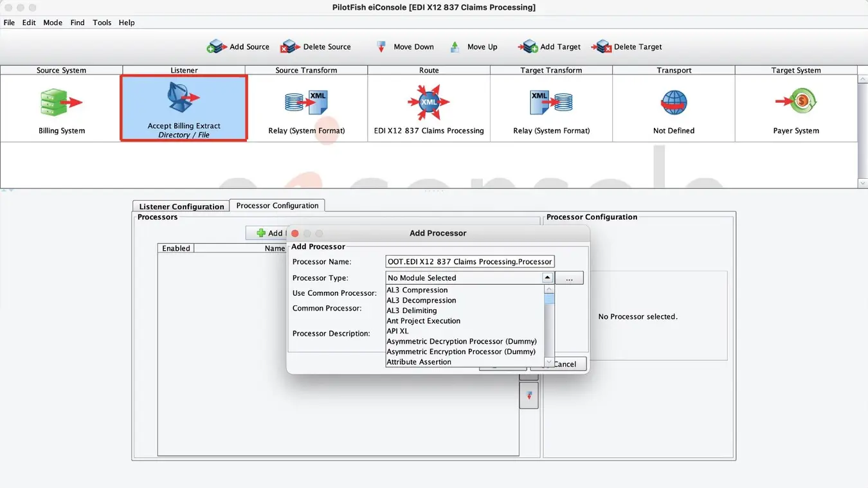Select the Accept Billing Extract listener icon

point(183,98)
